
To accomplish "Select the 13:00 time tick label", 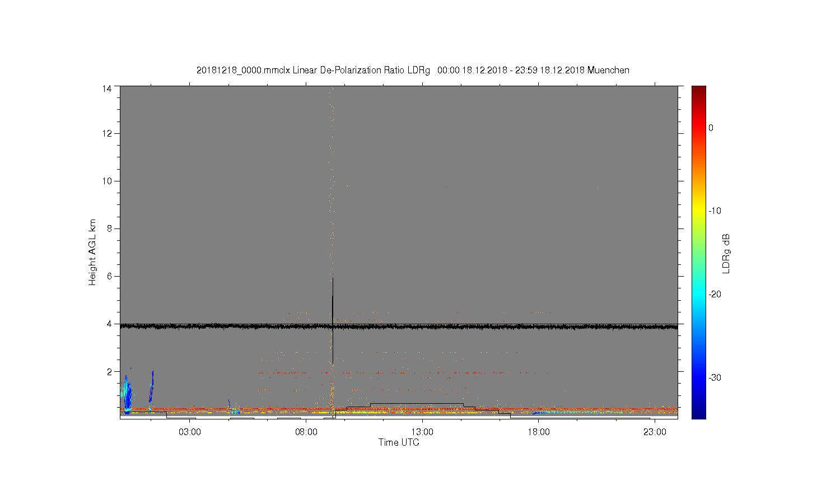I will pos(422,432).
